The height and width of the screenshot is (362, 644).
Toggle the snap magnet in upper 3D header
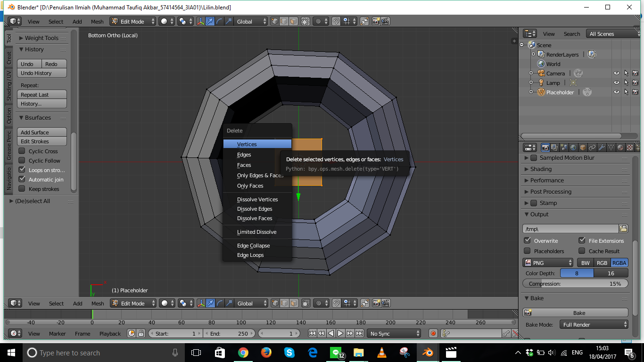pos(336,21)
